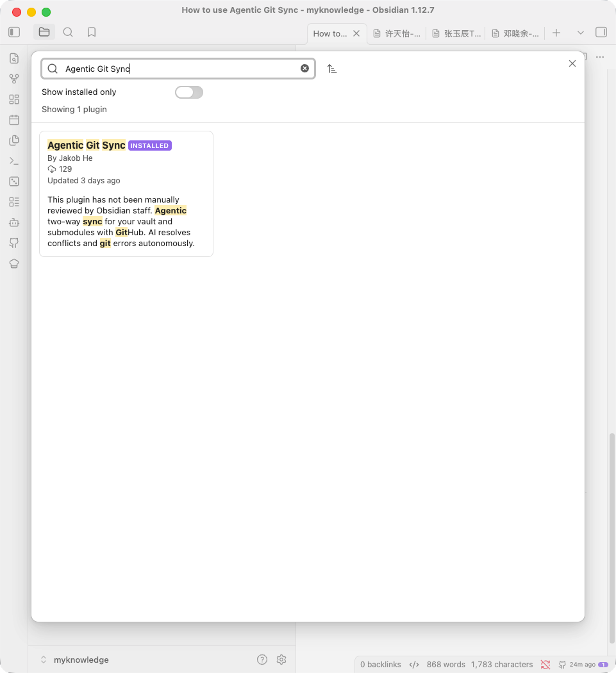Open the quick switcher ribbon icon
This screenshot has width=616, height=673.
click(14, 58)
